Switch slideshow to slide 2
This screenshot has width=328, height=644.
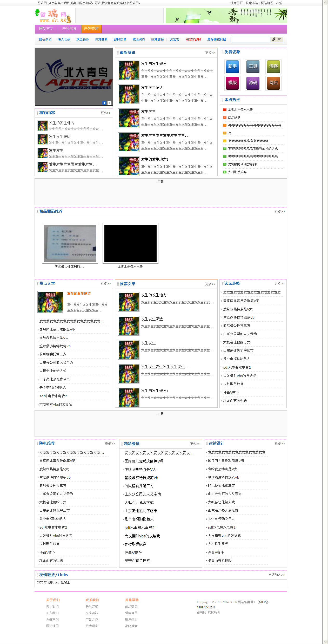pos(109,103)
